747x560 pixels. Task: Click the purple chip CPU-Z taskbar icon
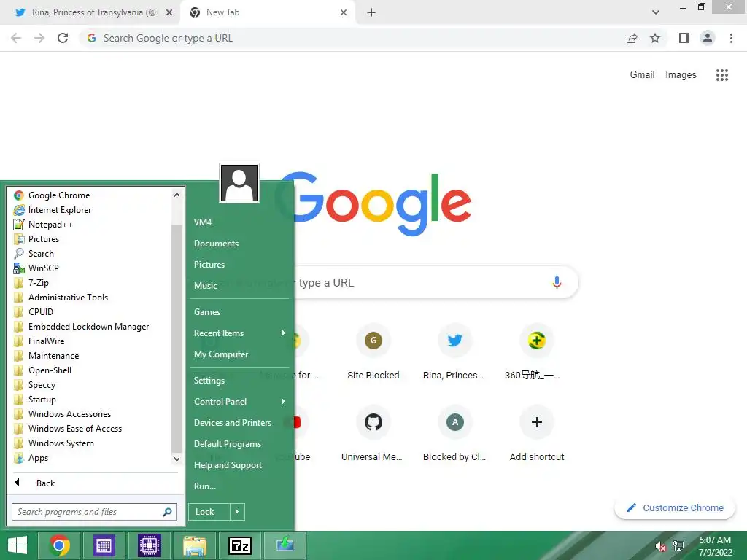tap(150, 545)
